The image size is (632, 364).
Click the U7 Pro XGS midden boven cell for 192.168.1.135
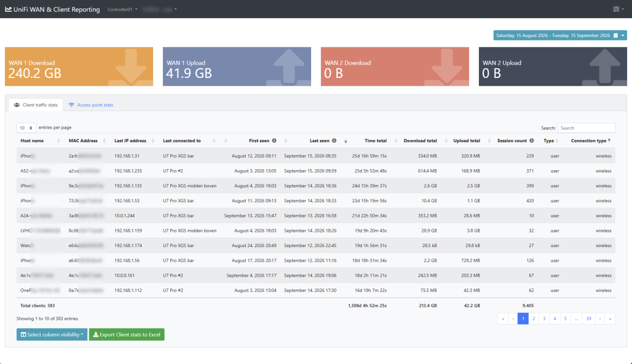(190, 186)
